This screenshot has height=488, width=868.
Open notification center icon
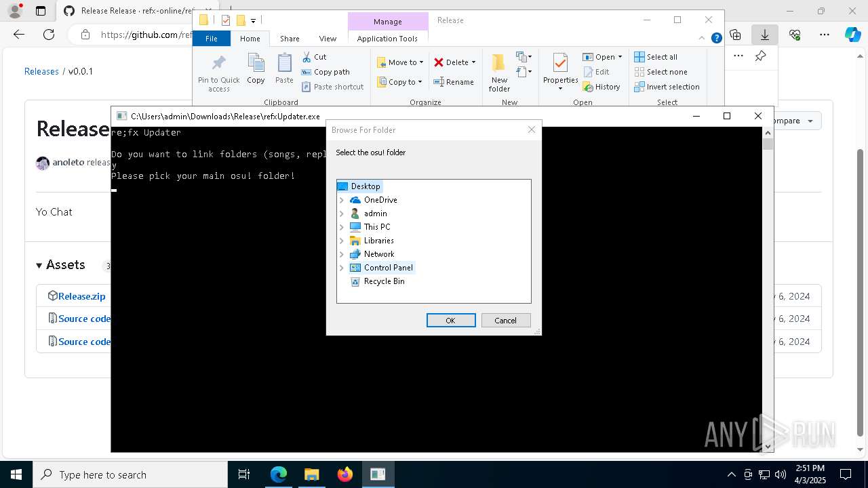pos(846,474)
